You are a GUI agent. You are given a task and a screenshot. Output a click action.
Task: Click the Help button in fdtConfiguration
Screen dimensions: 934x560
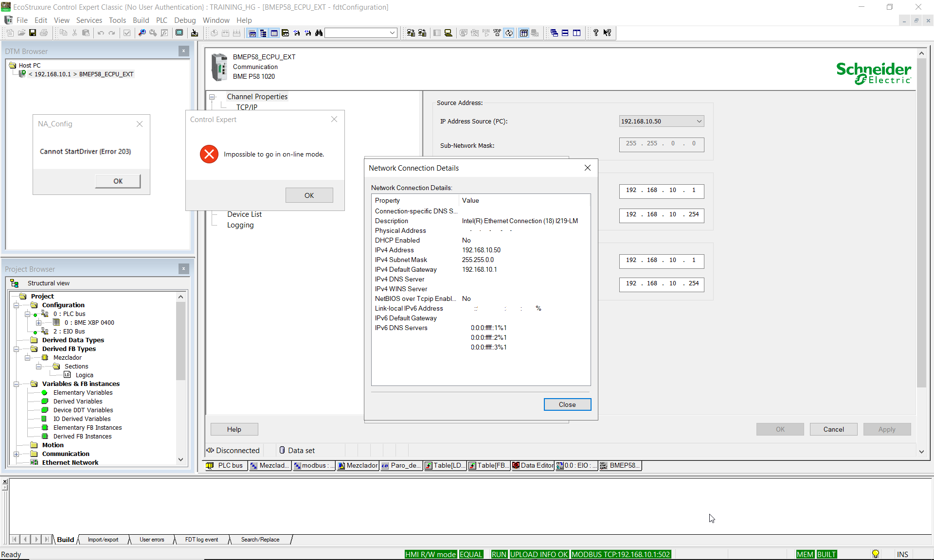coord(234,429)
